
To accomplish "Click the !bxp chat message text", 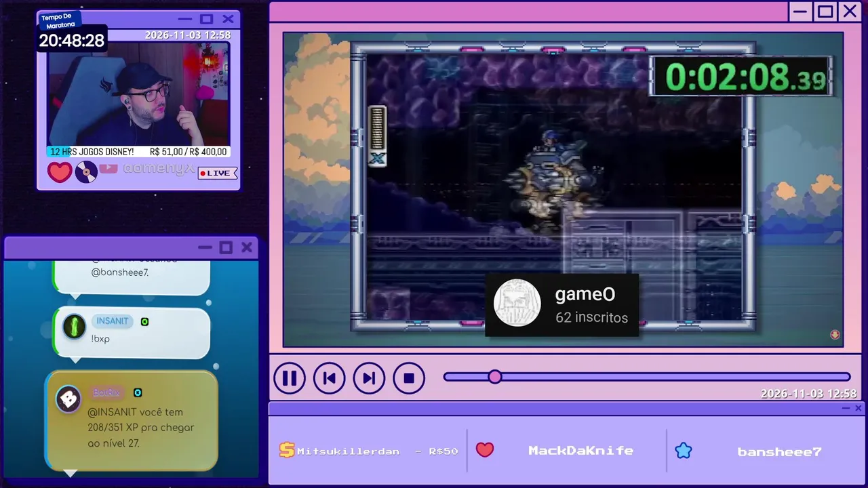I will (x=100, y=338).
